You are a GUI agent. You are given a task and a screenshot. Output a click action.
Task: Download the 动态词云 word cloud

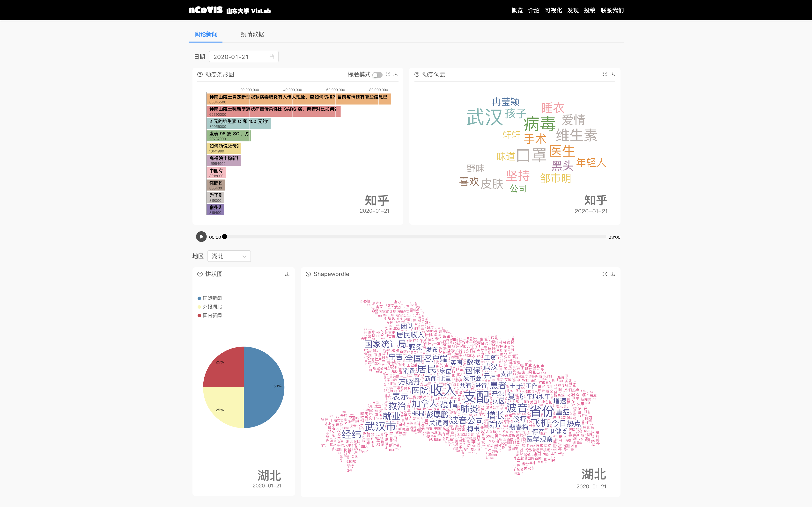point(613,74)
